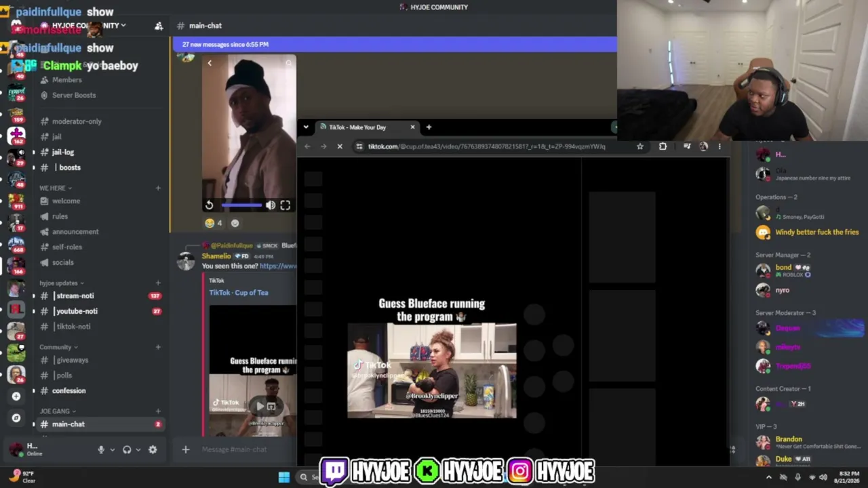Viewport: 868px width, 488px height.
Task: Show hidden system tray icons
Action: (768, 477)
